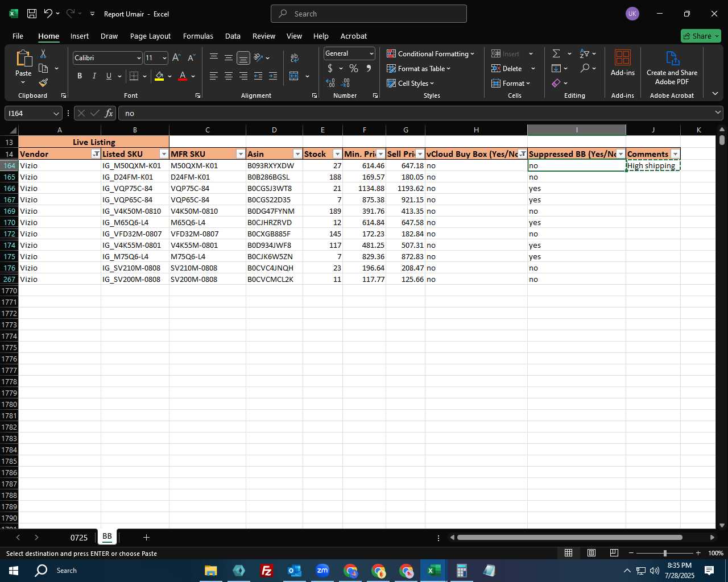This screenshot has height=582, width=728.
Task: Open Conditional Formatting
Action: click(431, 53)
